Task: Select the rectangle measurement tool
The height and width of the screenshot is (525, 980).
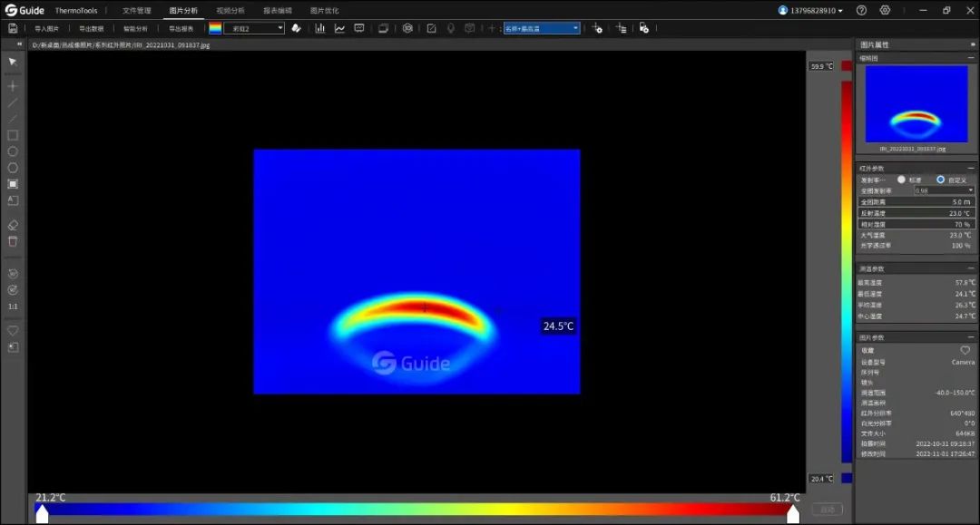Action: 13,135
